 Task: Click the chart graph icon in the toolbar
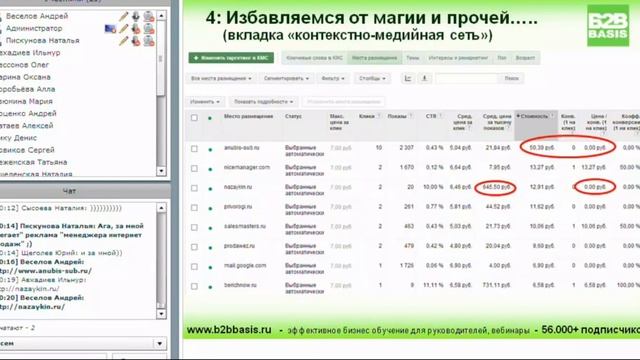point(408,78)
